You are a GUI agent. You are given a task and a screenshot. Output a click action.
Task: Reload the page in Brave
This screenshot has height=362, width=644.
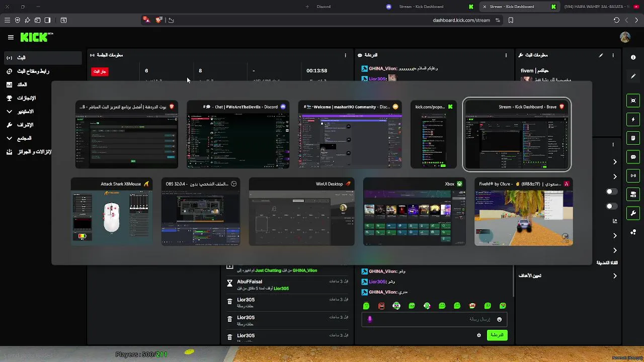coord(616,20)
